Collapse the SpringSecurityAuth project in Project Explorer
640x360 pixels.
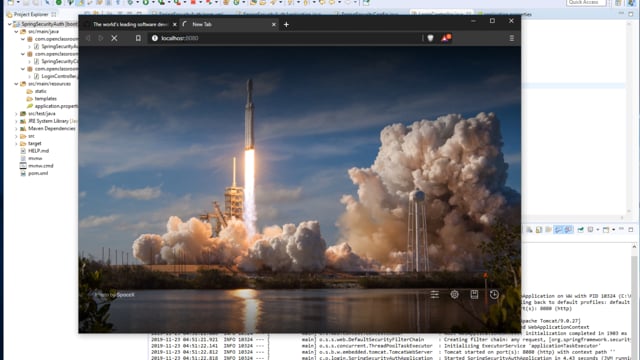click(x=10, y=24)
